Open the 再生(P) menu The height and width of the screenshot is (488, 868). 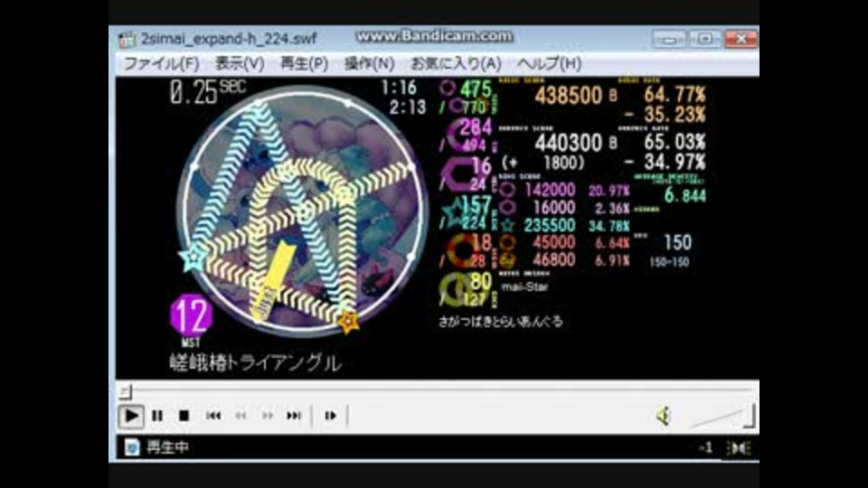(x=304, y=63)
